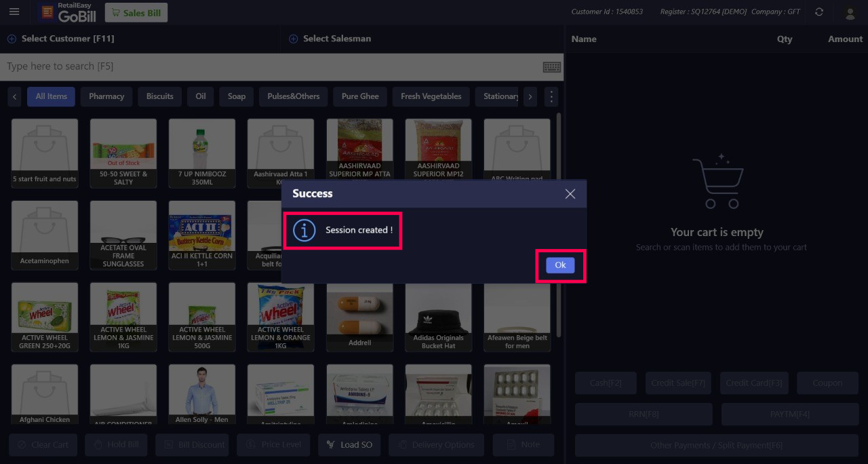Click the refresh sync icon
This screenshot has width=868, height=464.
click(819, 12)
